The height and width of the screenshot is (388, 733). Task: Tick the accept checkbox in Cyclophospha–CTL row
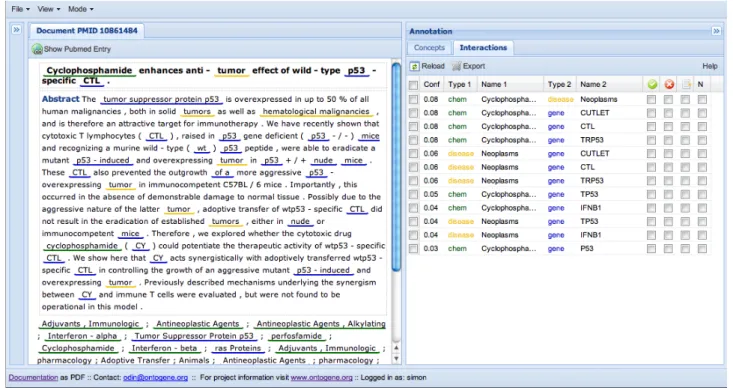point(651,127)
